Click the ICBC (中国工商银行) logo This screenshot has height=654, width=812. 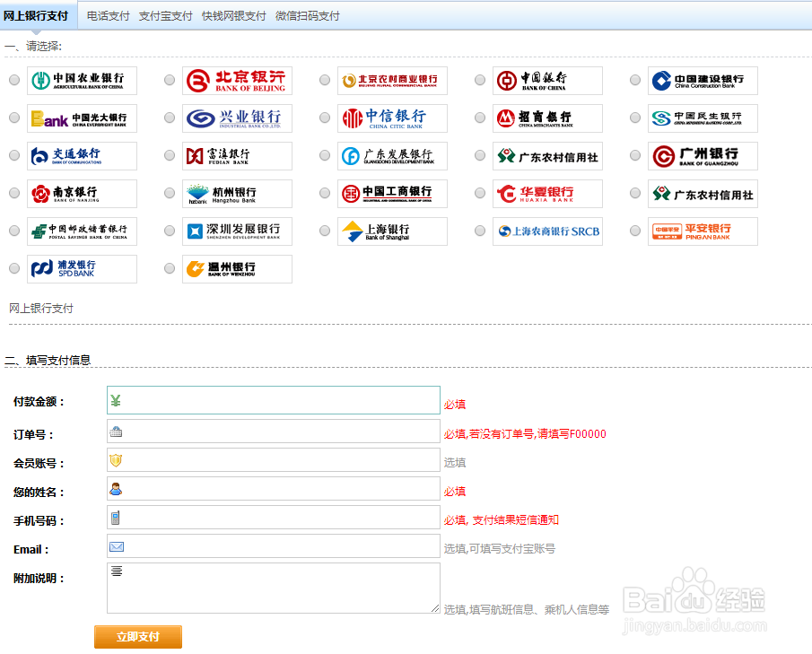pyautogui.click(x=392, y=194)
